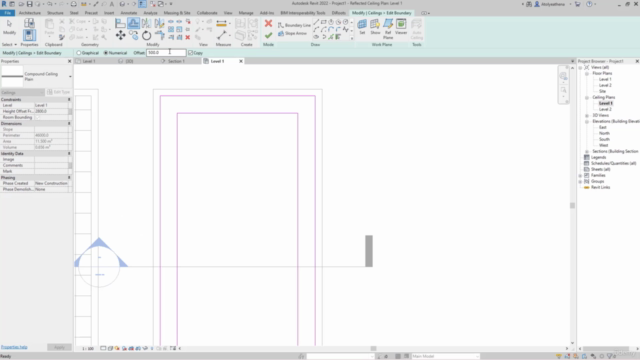Select the Align tool
Image resolution: width=640 pixels, height=360 pixels.
[x=120, y=24]
